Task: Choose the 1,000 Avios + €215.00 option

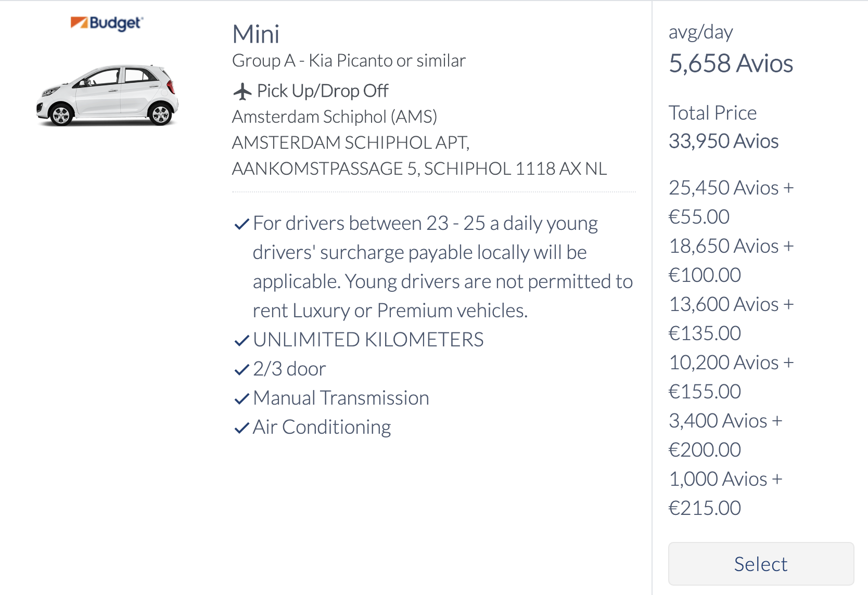Action: click(x=725, y=493)
